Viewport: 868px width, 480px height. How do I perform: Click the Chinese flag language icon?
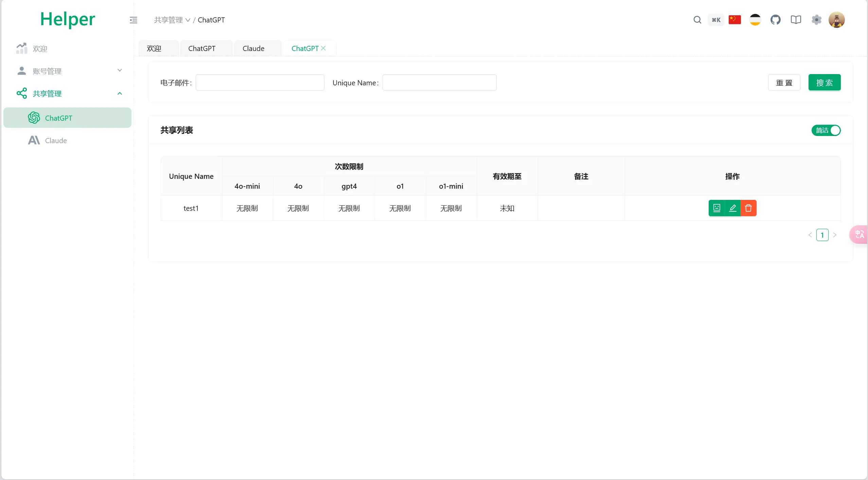[x=735, y=20]
